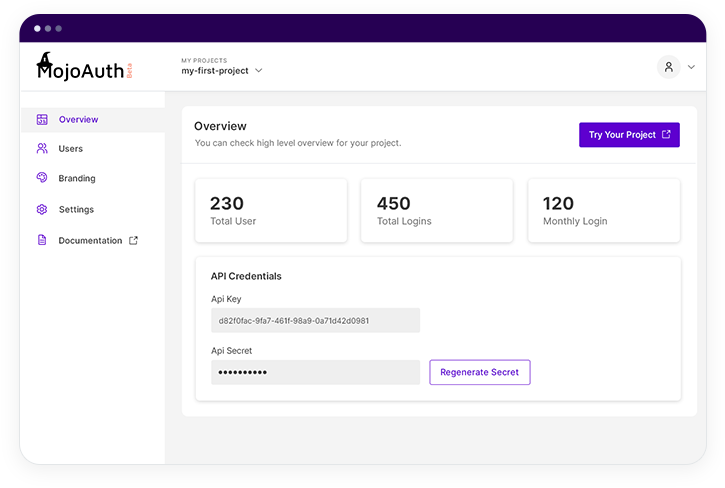The image size is (725, 488).
Task: Expand the my-first-project dropdown
Action: [259, 71]
